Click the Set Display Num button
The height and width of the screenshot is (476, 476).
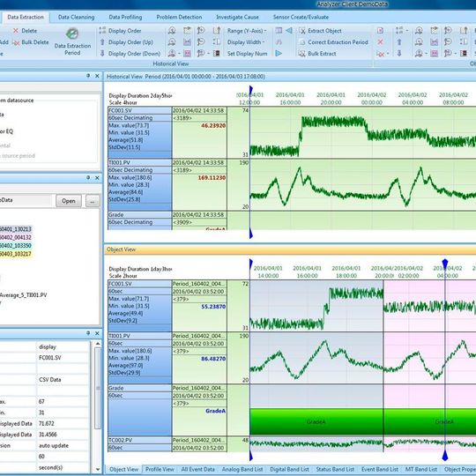(x=248, y=54)
